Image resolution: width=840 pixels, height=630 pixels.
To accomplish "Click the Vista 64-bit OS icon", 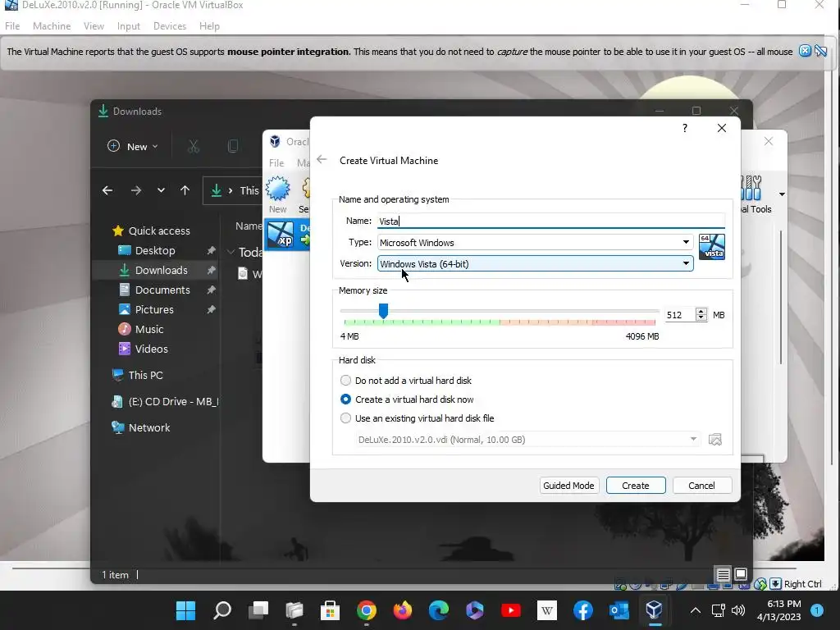I will pyautogui.click(x=711, y=247).
